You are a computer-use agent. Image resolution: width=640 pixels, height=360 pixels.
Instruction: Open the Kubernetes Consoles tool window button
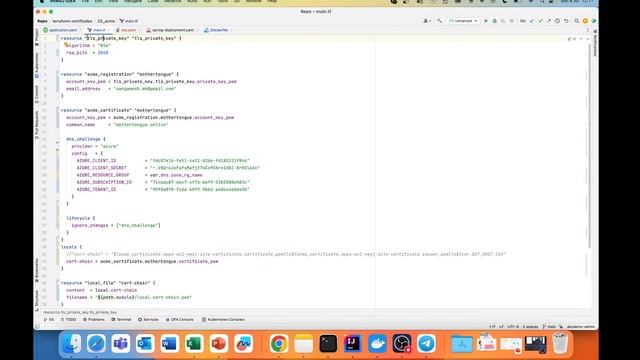coord(223,320)
